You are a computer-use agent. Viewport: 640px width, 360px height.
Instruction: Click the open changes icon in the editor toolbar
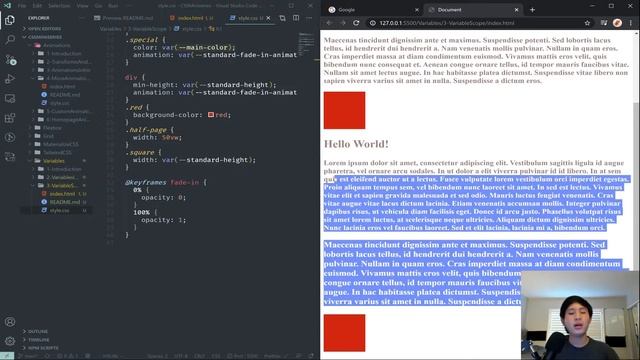pyautogui.click(x=282, y=18)
